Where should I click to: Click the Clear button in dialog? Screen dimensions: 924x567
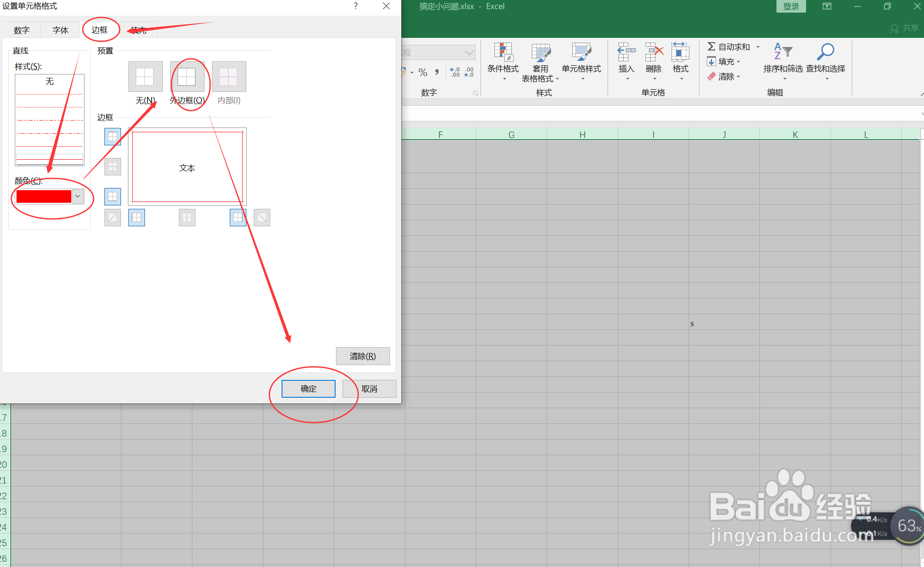click(363, 356)
